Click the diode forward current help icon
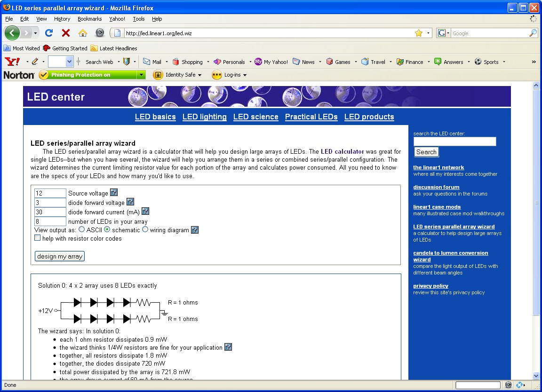Viewport: 542px width, 392px height. (x=145, y=211)
